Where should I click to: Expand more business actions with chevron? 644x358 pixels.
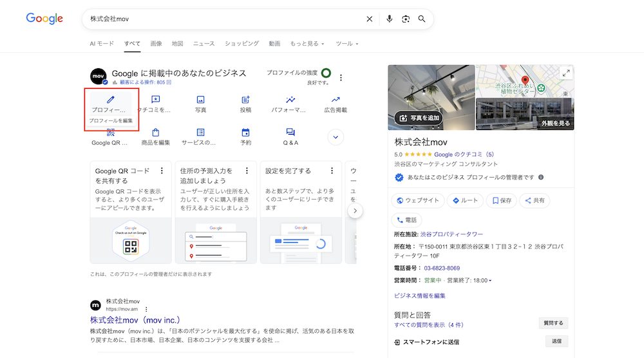coord(336,137)
